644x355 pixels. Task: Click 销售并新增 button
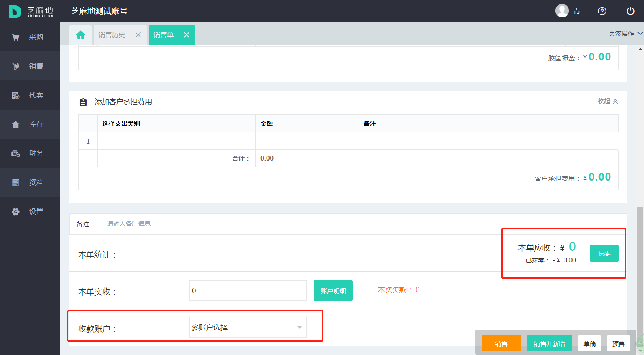[549, 343]
